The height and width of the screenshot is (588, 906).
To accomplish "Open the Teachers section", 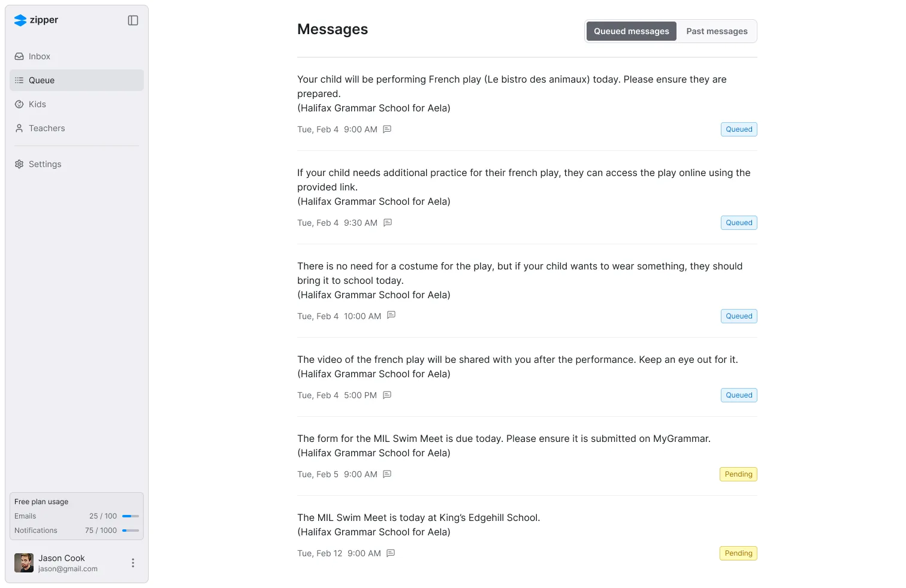I will tap(47, 128).
